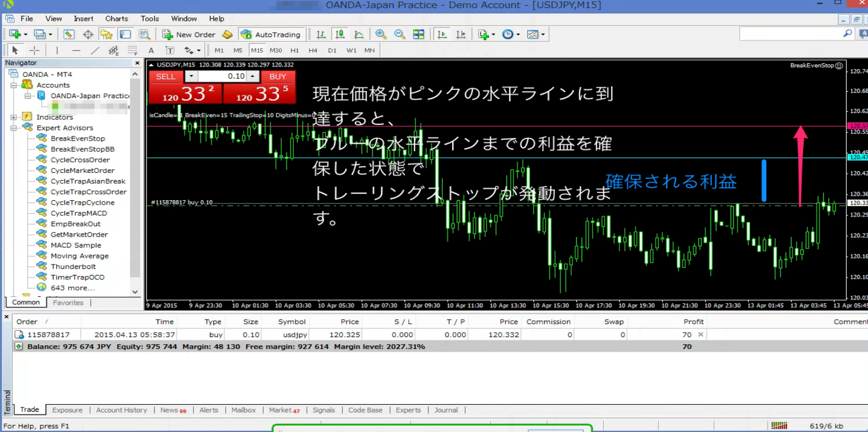
Task: Select the crosshair tool
Action: click(34, 50)
